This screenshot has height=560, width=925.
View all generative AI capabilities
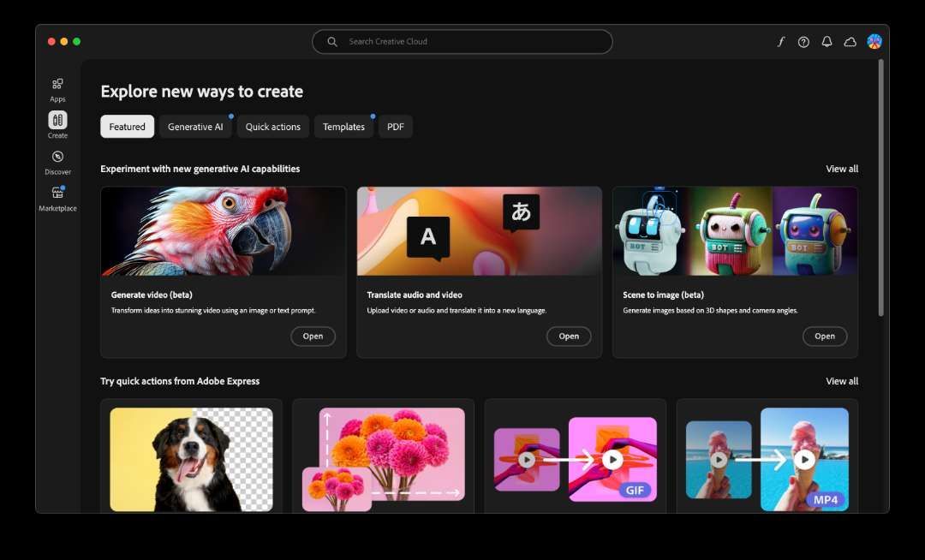(841, 169)
